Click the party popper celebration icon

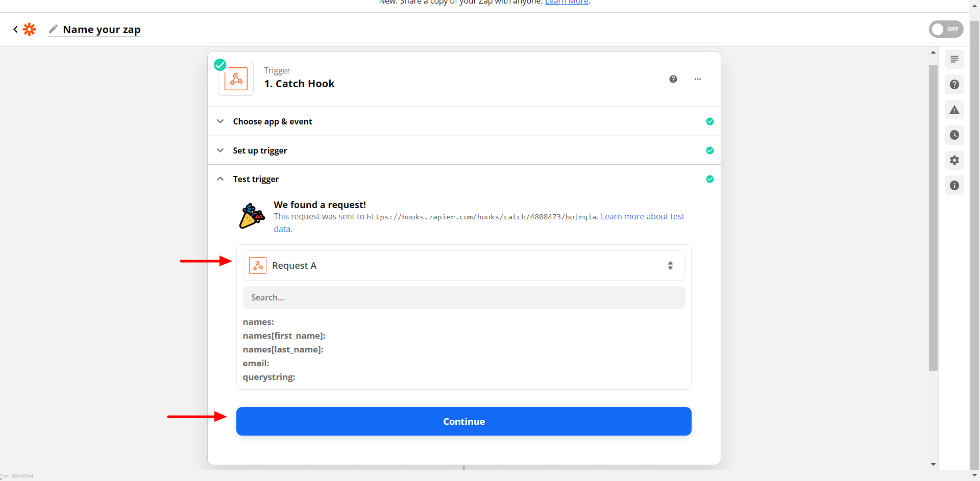coord(252,216)
